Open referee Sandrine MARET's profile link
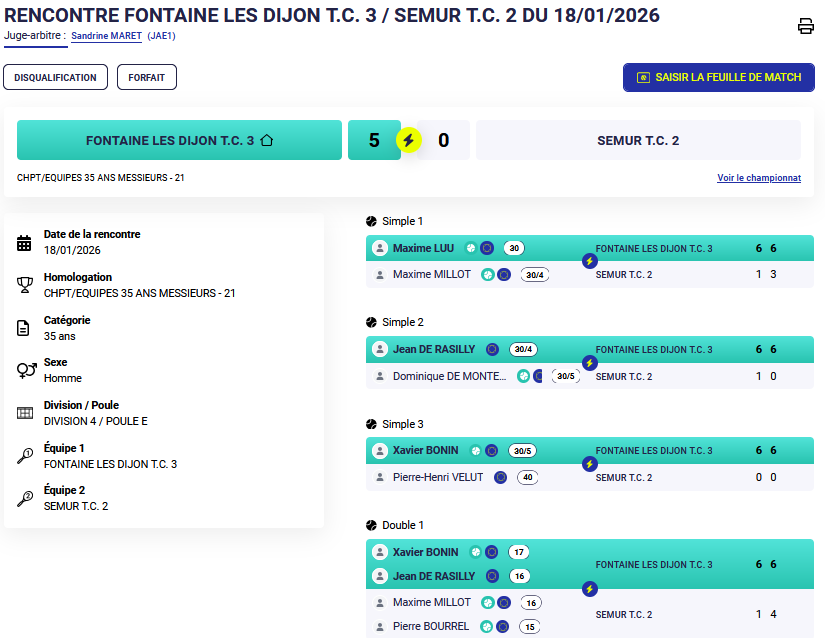Viewport: 825px width, 638px height. pyautogui.click(x=106, y=35)
